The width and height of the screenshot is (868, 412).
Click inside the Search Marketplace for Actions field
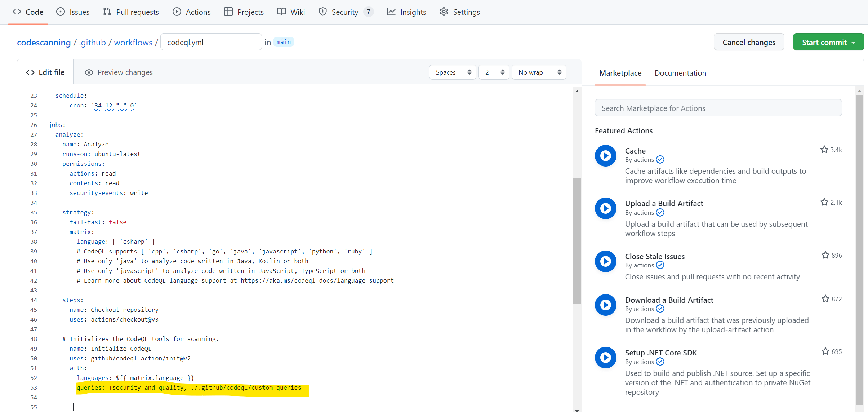(717, 108)
